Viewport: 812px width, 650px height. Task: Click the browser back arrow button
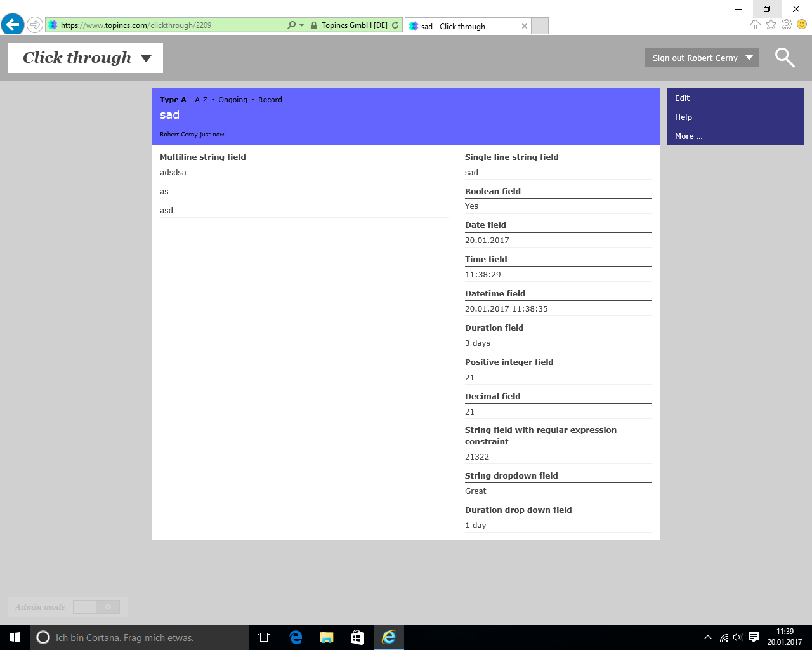(x=13, y=25)
